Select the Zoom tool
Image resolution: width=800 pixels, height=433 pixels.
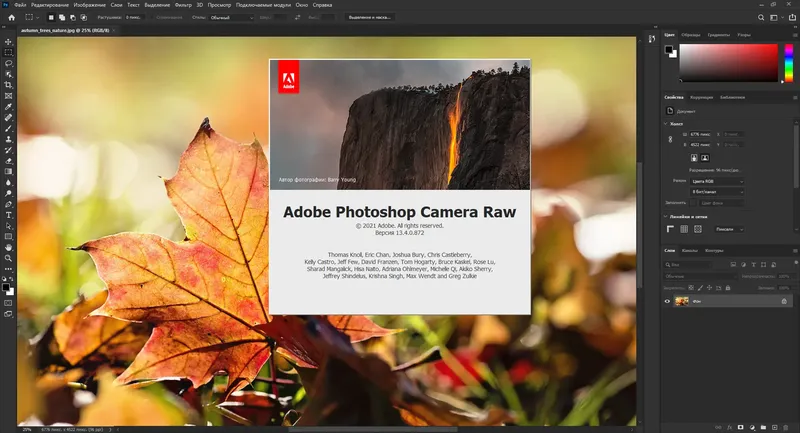pyautogui.click(x=8, y=258)
